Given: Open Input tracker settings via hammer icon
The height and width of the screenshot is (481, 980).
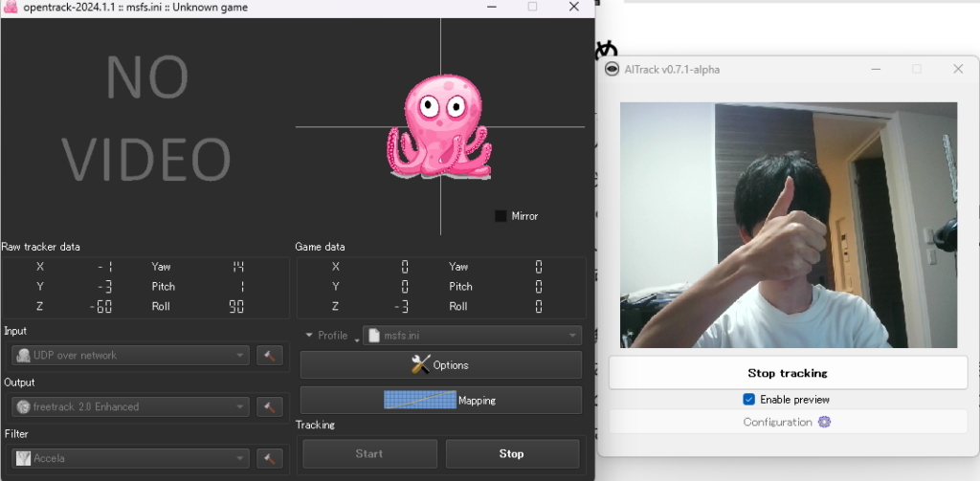Looking at the screenshot, I should tap(270, 356).
